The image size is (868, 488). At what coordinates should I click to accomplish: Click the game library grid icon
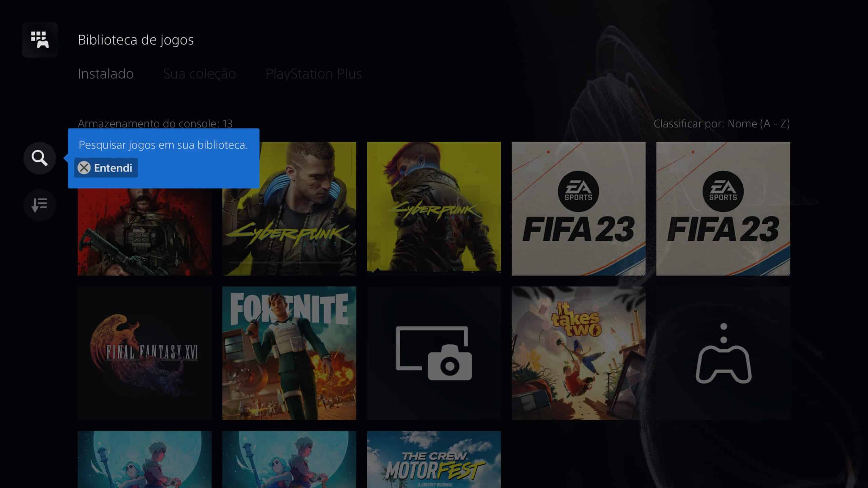pyautogui.click(x=40, y=39)
